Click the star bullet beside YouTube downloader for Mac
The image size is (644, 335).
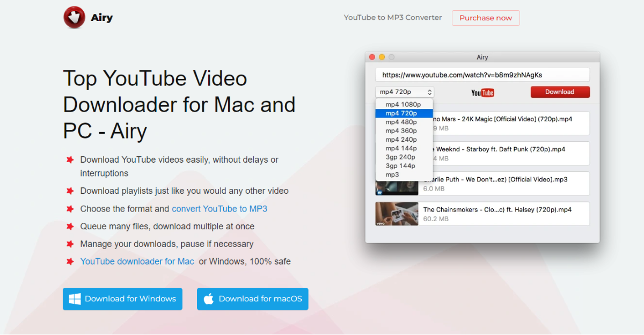[x=70, y=262]
